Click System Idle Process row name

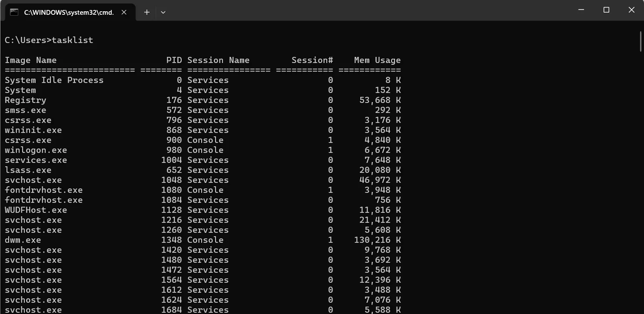tap(54, 80)
